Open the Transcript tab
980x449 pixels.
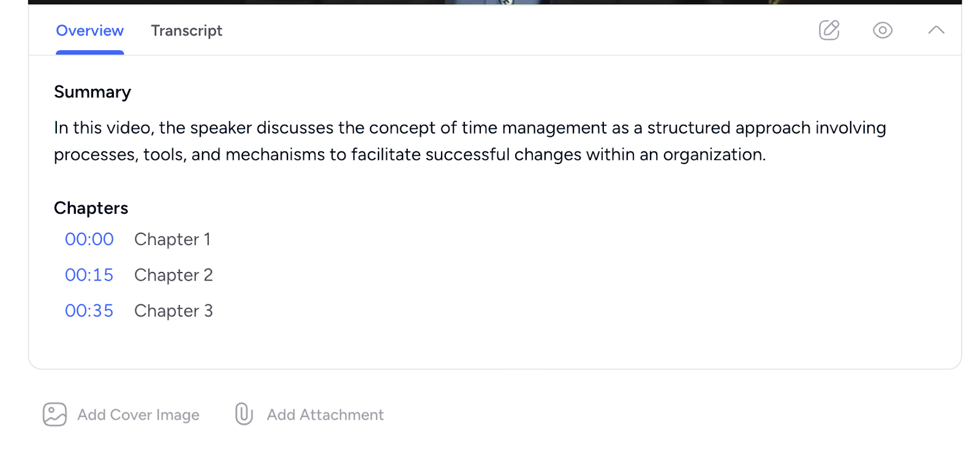pos(186,31)
